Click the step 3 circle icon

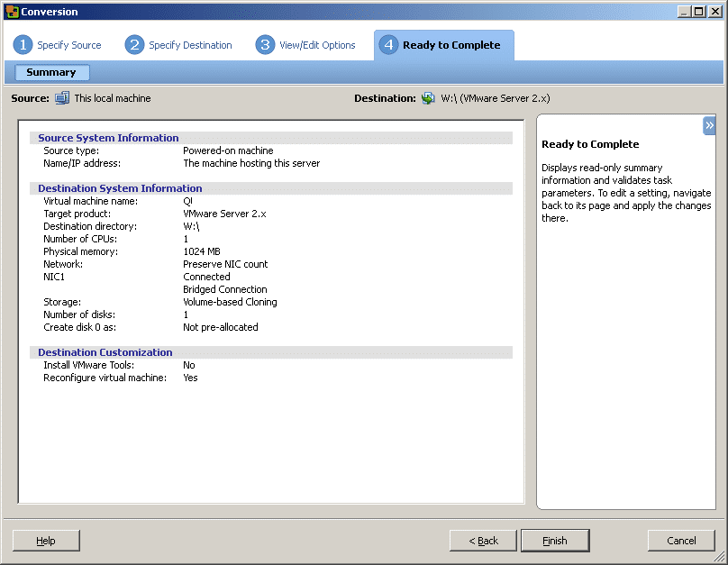[265, 45]
